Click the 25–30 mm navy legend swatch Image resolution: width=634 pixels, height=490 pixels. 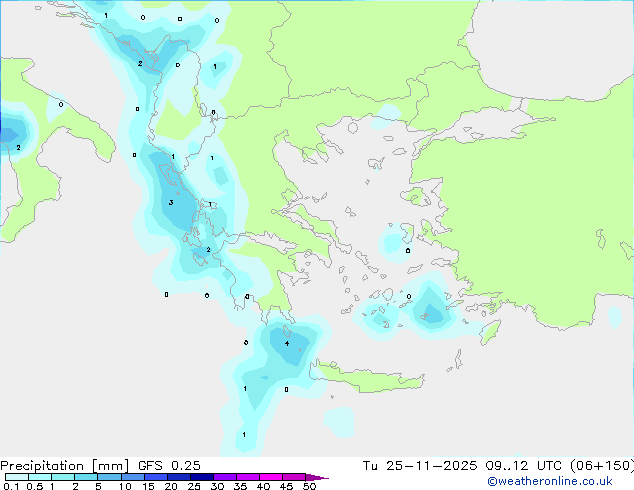click(202, 477)
